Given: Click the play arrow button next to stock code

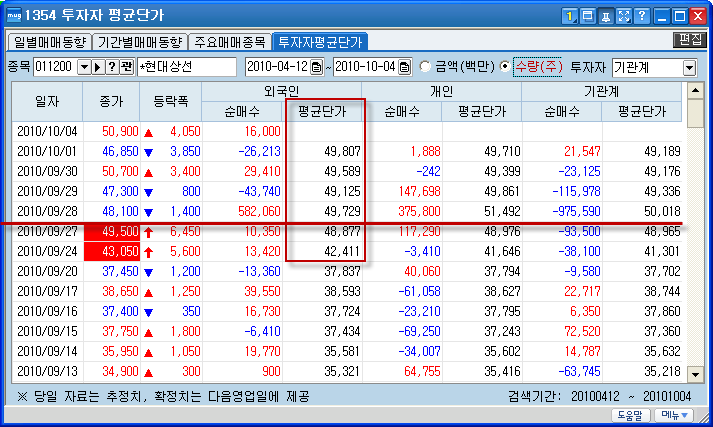Looking at the screenshot, I should (x=97, y=67).
